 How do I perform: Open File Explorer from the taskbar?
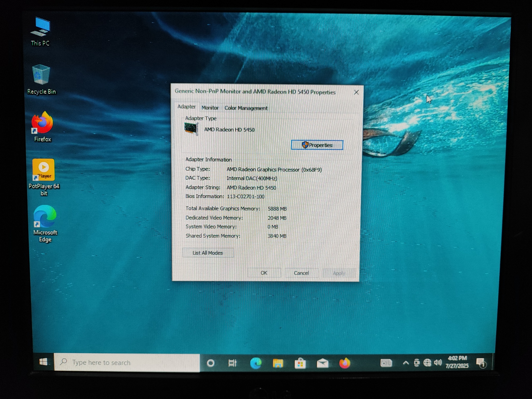point(278,363)
